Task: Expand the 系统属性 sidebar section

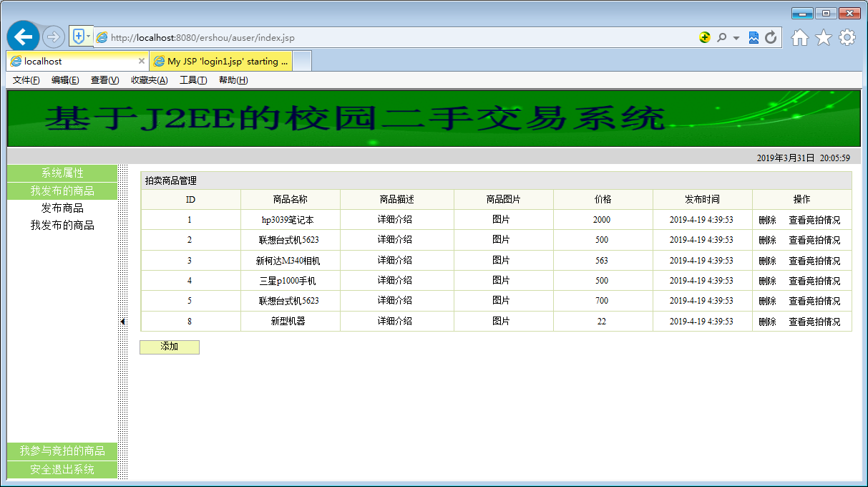Action: pos(62,173)
